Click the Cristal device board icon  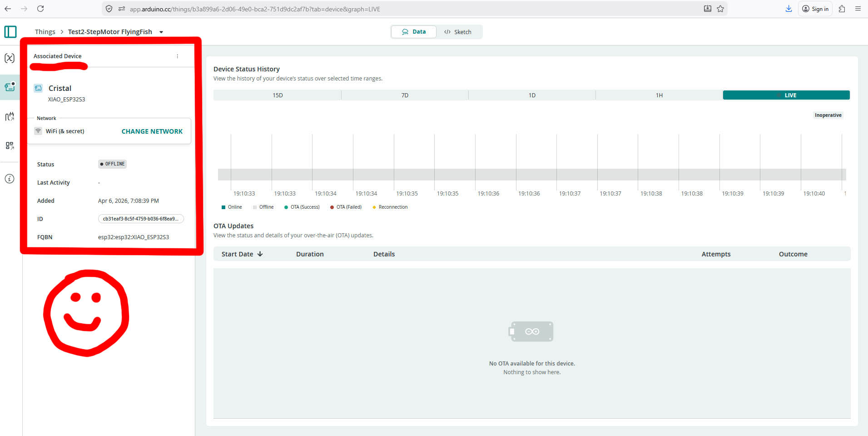39,88
